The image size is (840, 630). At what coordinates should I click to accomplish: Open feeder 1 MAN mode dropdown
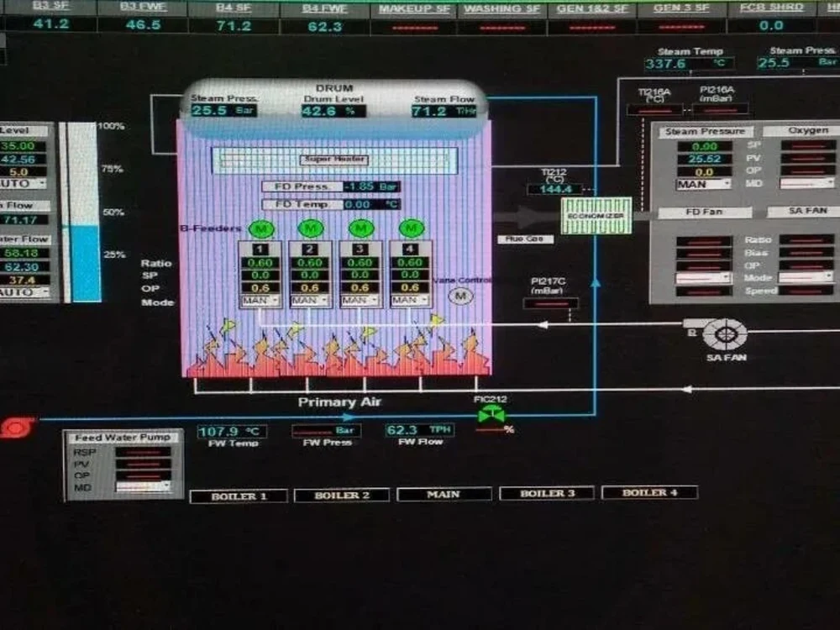[260, 301]
